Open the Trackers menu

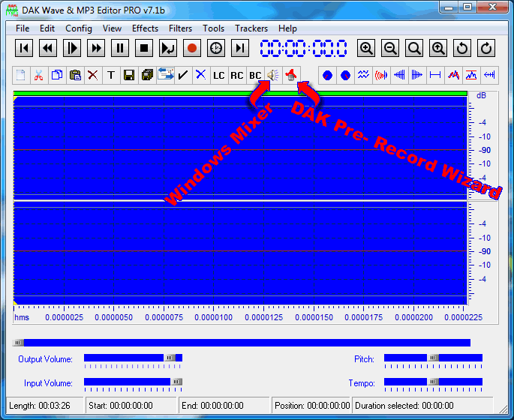(x=251, y=28)
